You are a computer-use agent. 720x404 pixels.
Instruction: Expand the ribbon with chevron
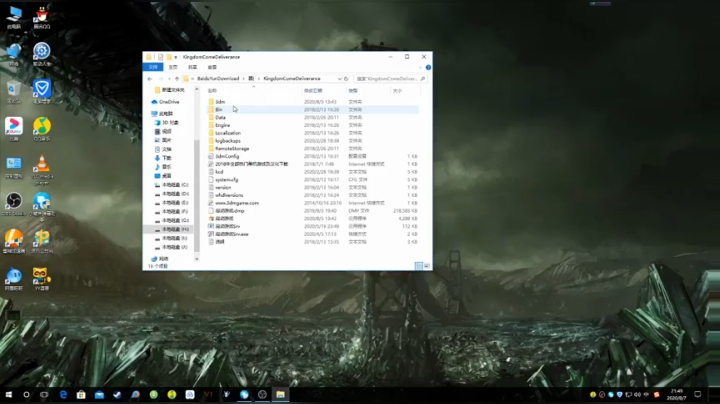click(x=418, y=67)
